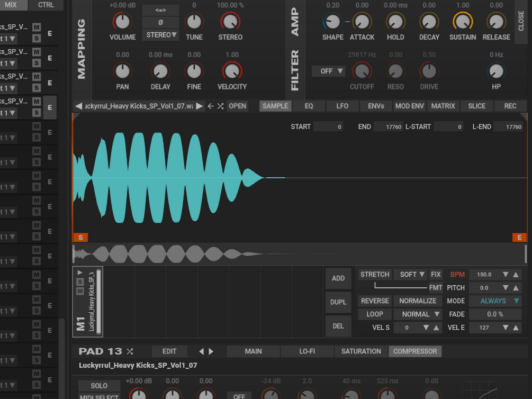
Task: Click the FADE percentage field
Action: click(x=495, y=314)
